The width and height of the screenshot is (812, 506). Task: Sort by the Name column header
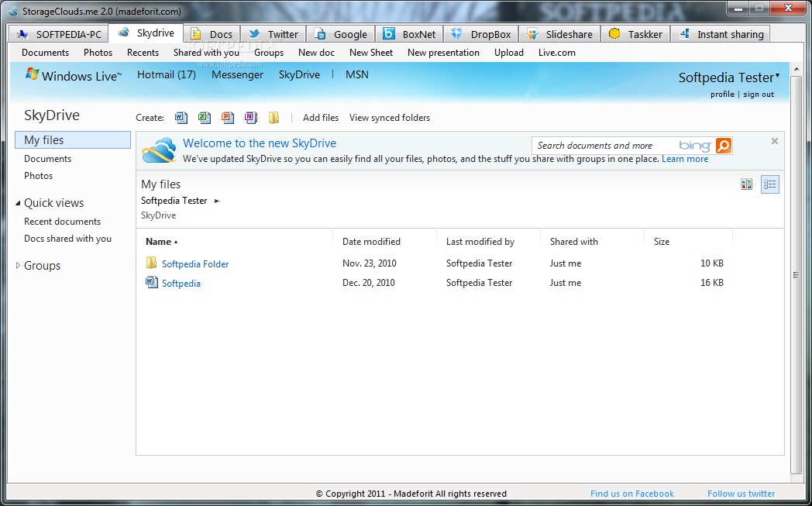click(x=158, y=241)
